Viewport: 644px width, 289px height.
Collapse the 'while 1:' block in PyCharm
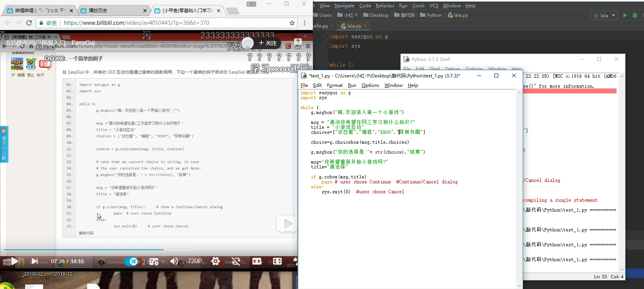click(x=327, y=65)
